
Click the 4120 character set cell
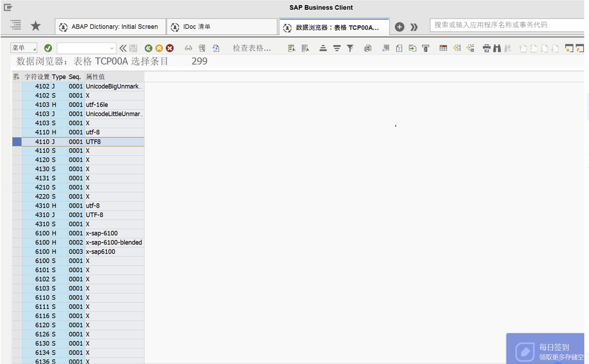coord(36,160)
